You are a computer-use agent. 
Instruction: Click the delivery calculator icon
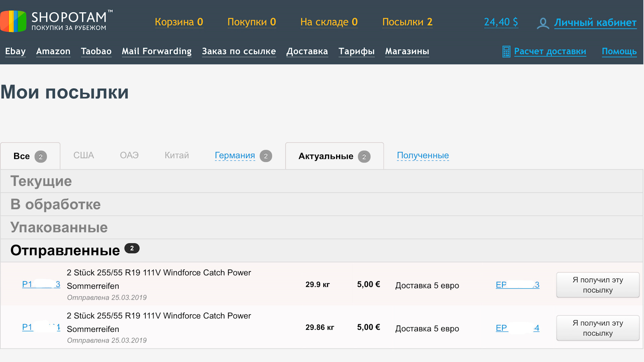[x=506, y=52]
